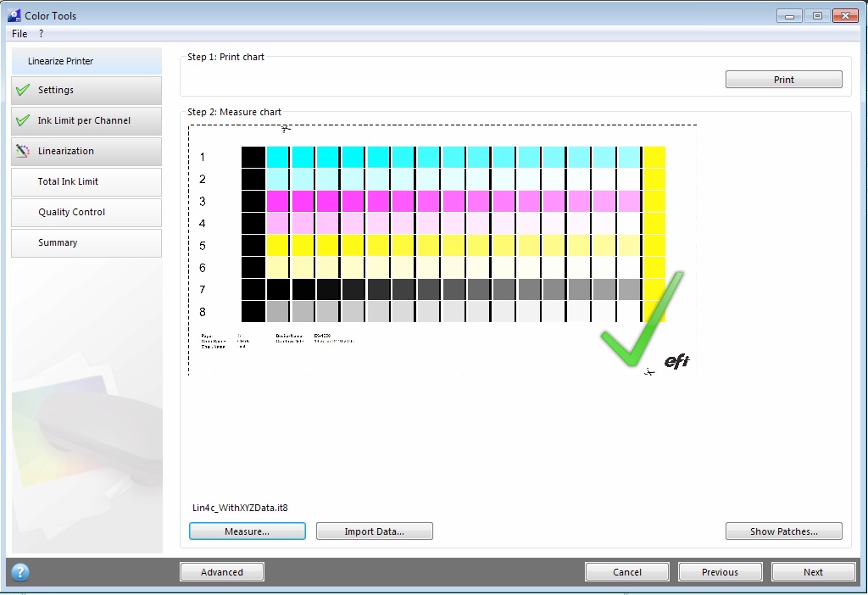Close the Color Tools window
Screen dimensions: 868x595
click(x=845, y=16)
